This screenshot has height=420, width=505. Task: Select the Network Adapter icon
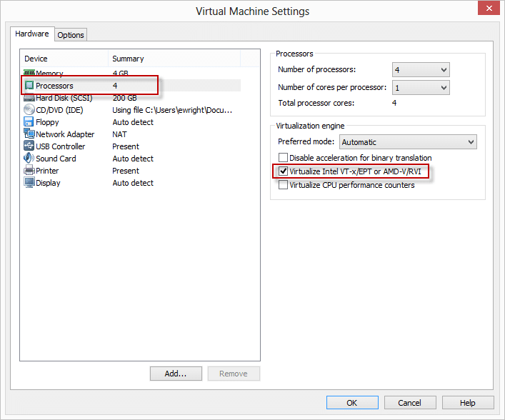(29, 134)
